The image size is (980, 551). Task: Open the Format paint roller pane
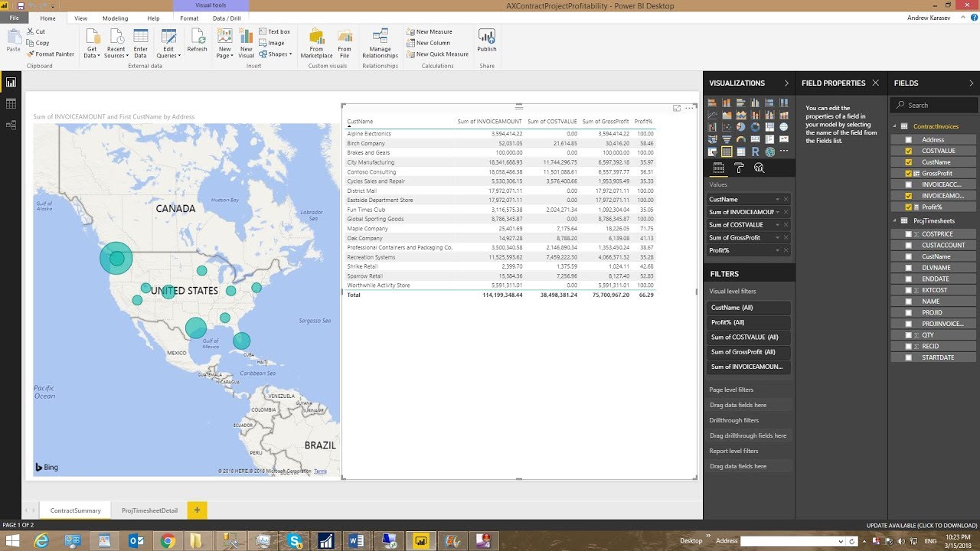tap(739, 168)
